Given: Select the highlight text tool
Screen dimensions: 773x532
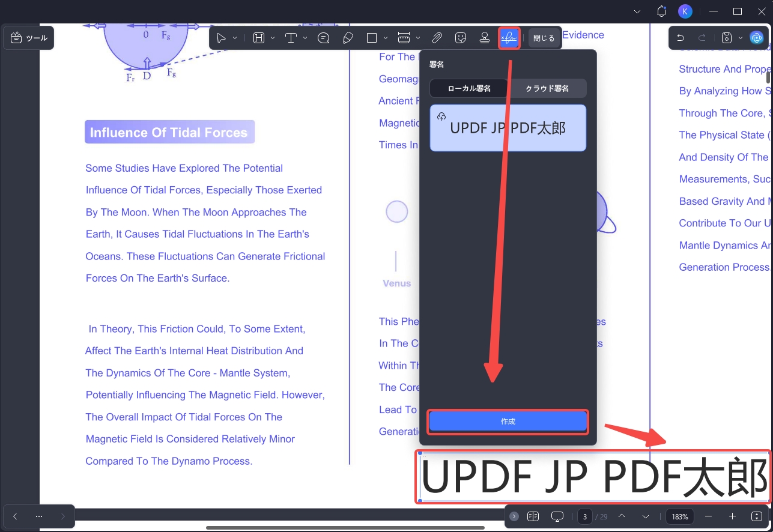Looking at the screenshot, I should click(x=259, y=38).
